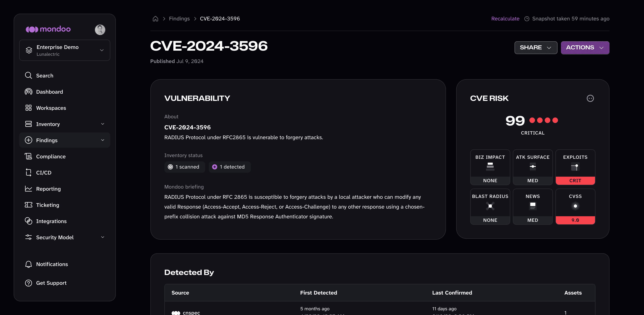Click the cnspec source logo
The image size is (644, 315).
[176, 313]
